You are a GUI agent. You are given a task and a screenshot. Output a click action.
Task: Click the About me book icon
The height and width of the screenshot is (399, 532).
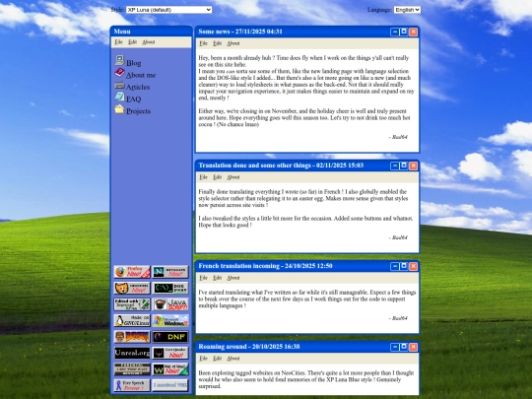click(119, 72)
